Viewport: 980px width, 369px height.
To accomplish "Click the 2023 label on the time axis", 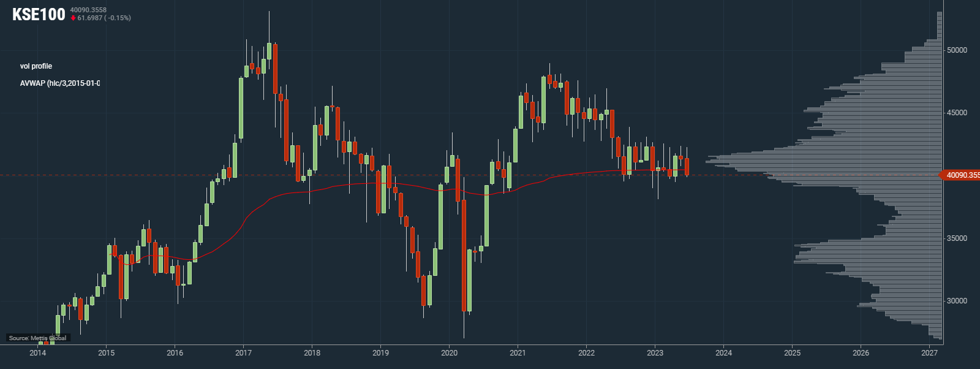I will 655,352.
